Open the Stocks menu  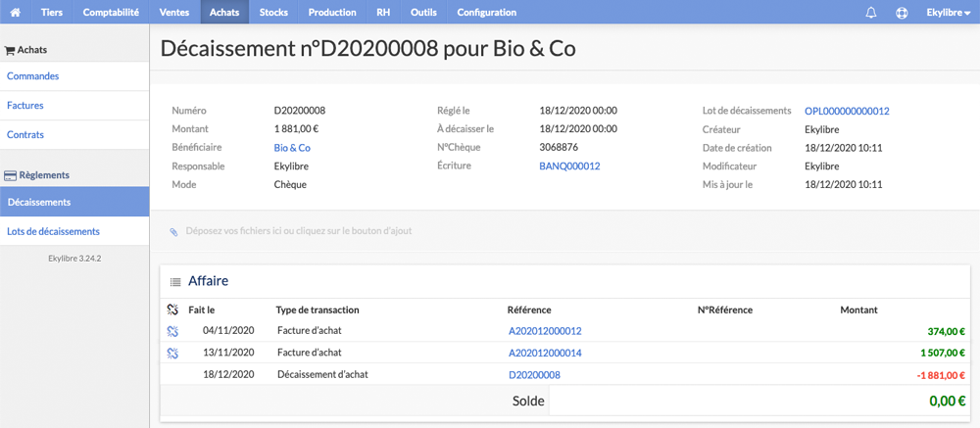[273, 12]
